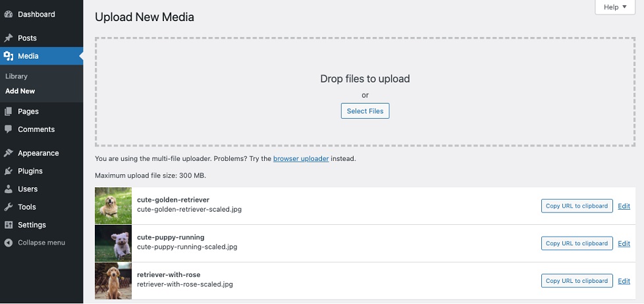Open the Comments menu item

click(x=41, y=129)
